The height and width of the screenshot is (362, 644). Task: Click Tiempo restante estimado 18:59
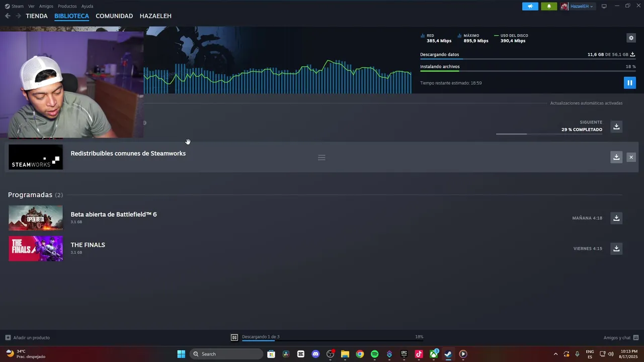pos(451,83)
